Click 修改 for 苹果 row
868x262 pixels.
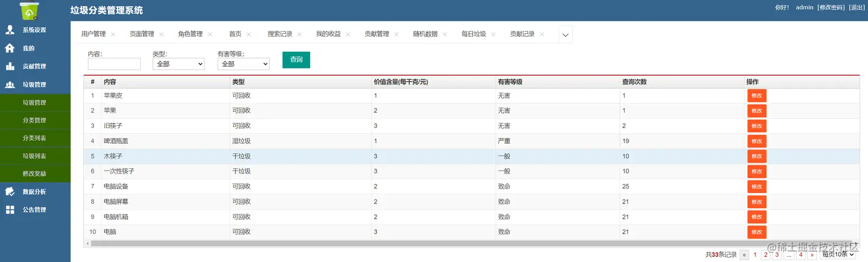[x=757, y=111]
